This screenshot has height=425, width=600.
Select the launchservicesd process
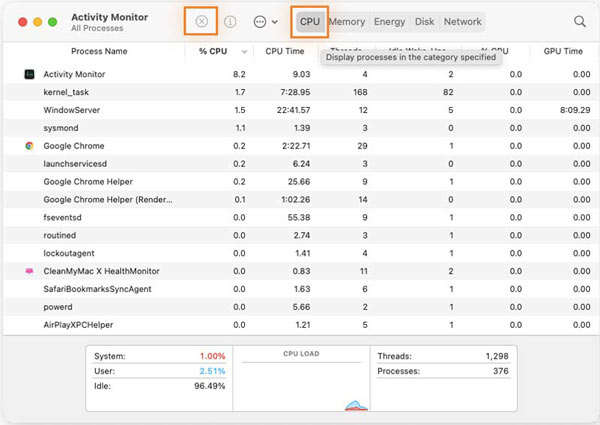[300, 164]
